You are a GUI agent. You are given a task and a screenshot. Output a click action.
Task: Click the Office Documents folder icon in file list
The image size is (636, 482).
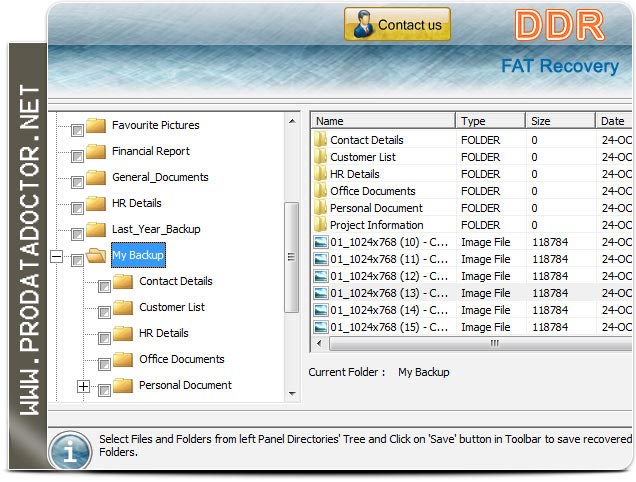pos(320,191)
